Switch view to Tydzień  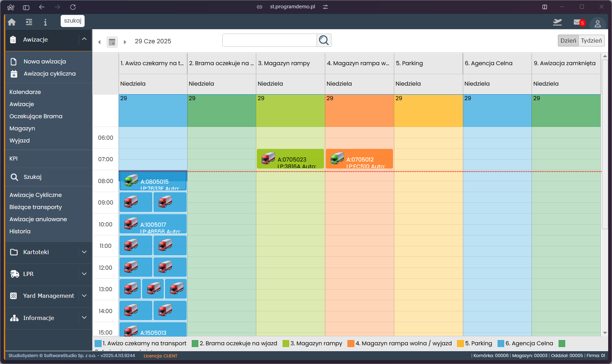[x=591, y=41]
